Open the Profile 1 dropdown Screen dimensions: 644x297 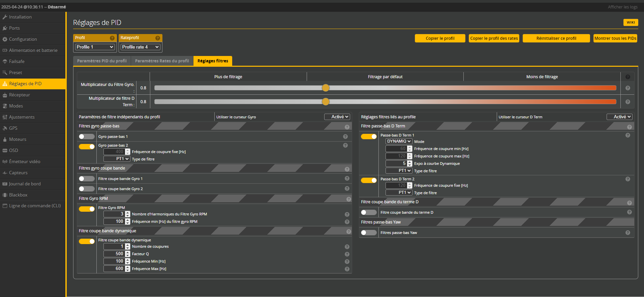coord(95,47)
